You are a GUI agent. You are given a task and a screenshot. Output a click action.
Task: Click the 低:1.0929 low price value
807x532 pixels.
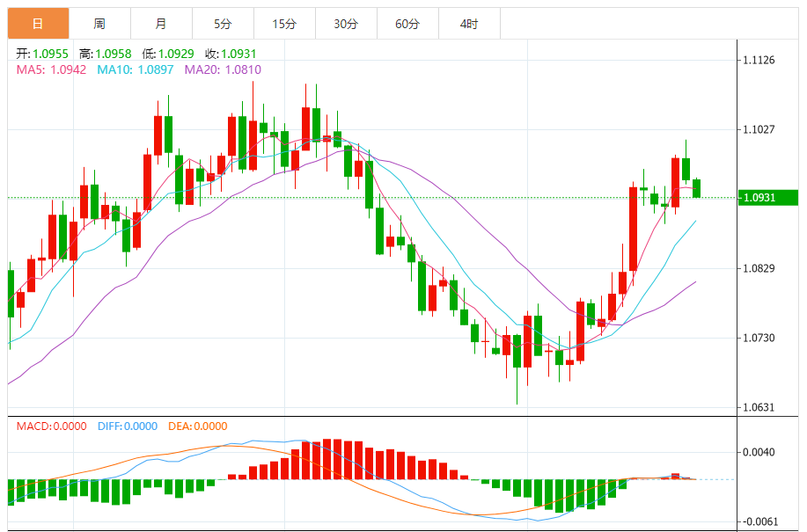[x=168, y=54]
